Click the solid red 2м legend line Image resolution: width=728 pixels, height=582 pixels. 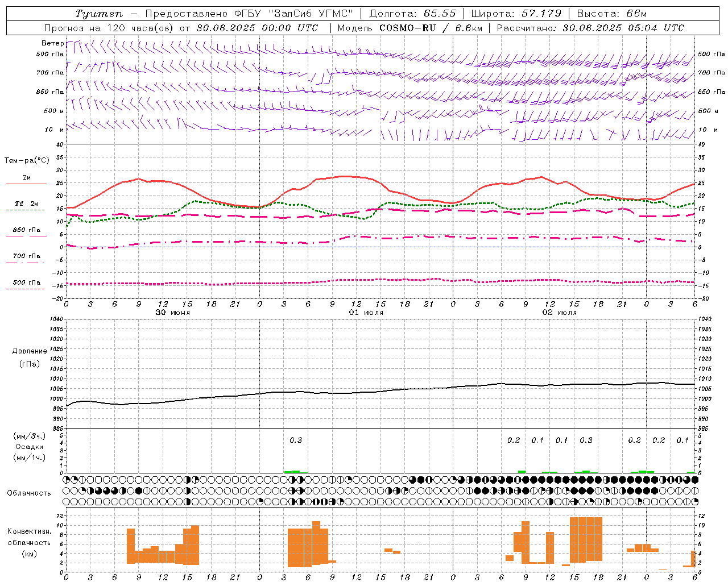26,184
